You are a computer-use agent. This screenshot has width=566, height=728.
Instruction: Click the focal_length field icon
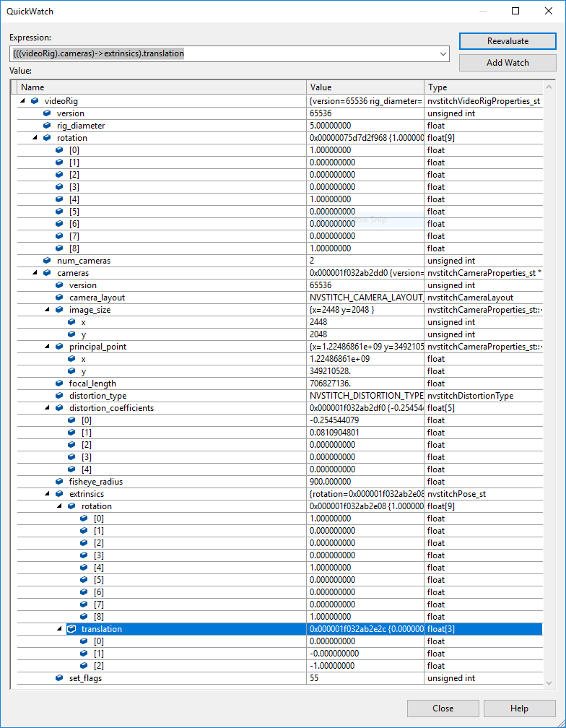[x=59, y=383]
